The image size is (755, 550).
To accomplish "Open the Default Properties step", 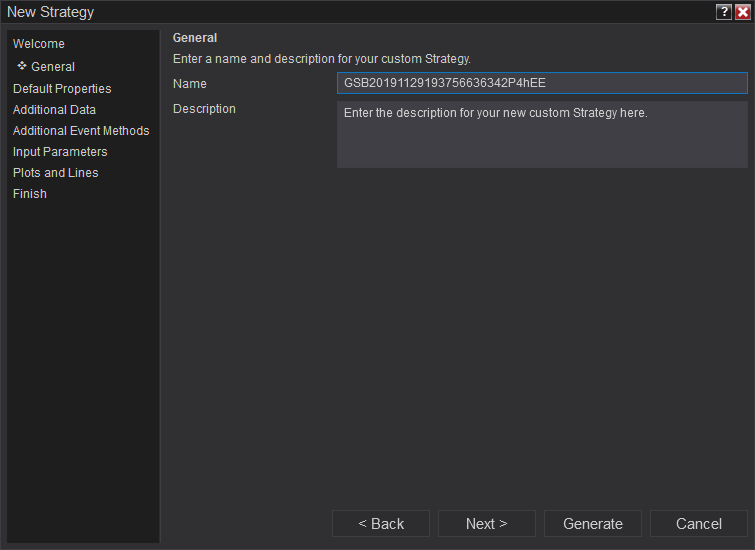I will [62, 89].
